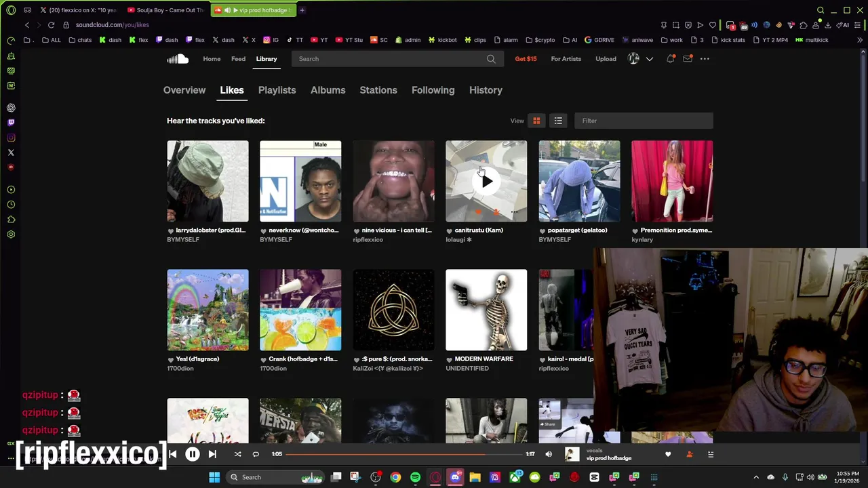Click the Get $15 link

click(526, 59)
